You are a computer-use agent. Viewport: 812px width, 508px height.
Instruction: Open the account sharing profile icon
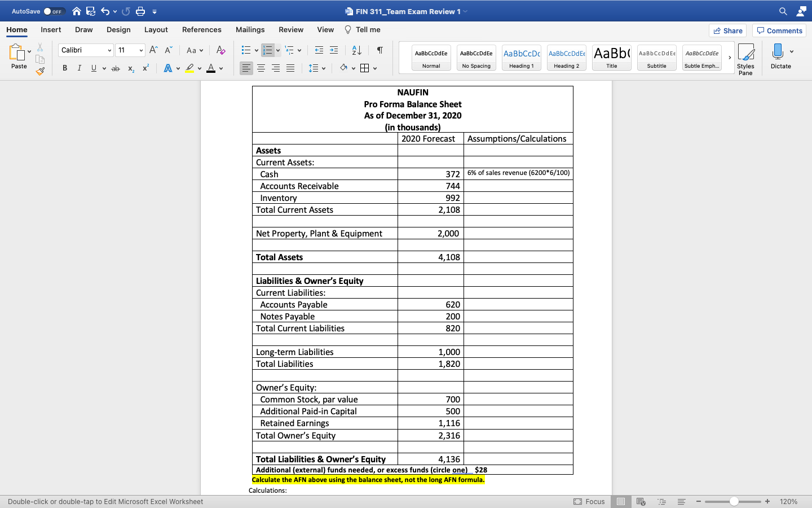point(801,11)
